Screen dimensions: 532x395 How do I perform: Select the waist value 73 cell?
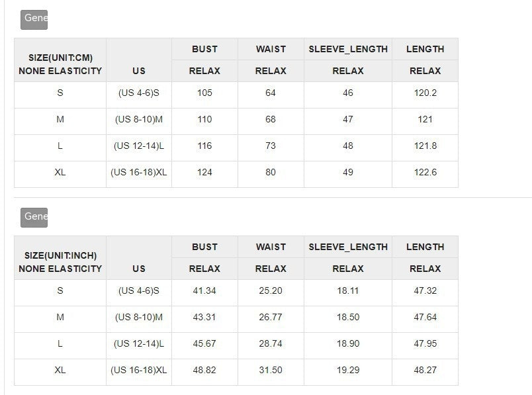271,146
